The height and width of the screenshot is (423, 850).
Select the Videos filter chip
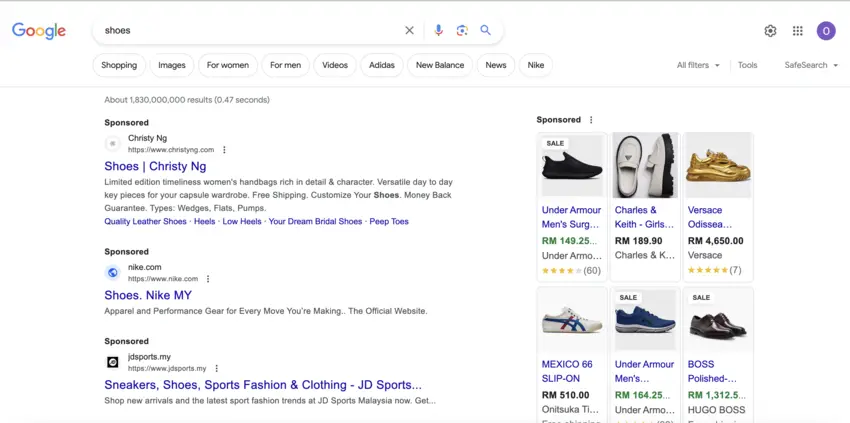(335, 65)
